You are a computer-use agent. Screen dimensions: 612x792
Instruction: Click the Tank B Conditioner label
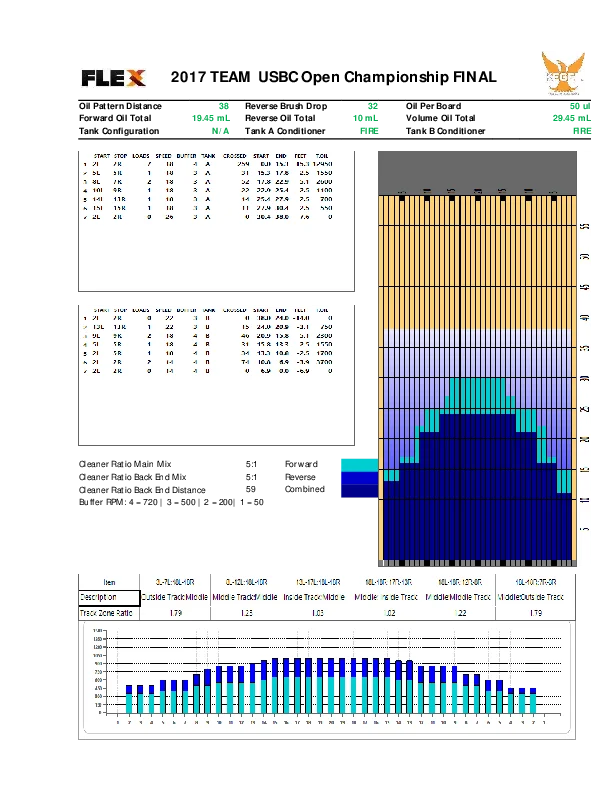point(445,131)
